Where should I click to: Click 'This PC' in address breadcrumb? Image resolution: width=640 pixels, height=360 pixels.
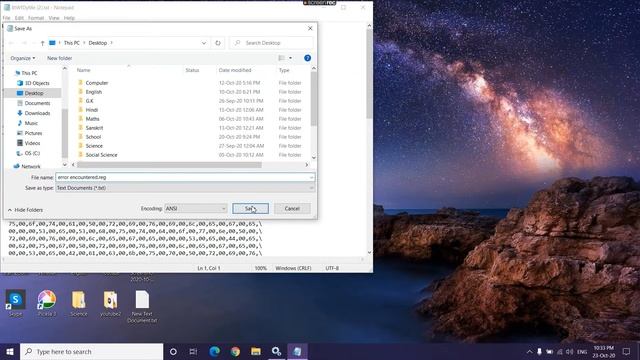coord(71,43)
